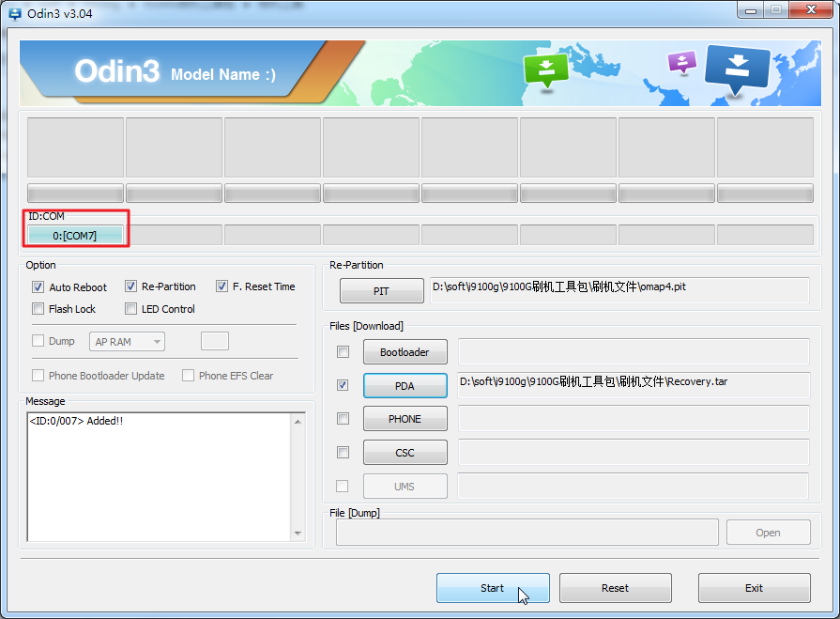Check the Phone EFS Clear checkbox
The height and width of the screenshot is (619, 840).
pyautogui.click(x=188, y=375)
